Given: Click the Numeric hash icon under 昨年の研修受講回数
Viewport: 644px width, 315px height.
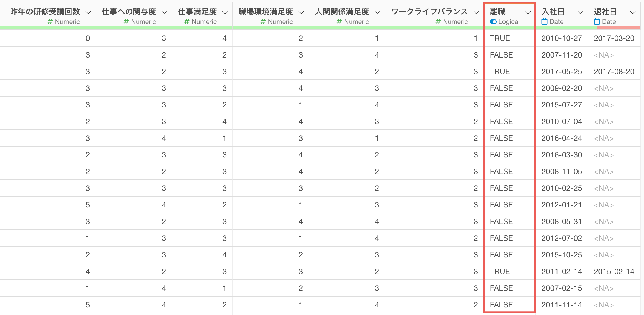Looking at the screenshot, I should (50, 22).
